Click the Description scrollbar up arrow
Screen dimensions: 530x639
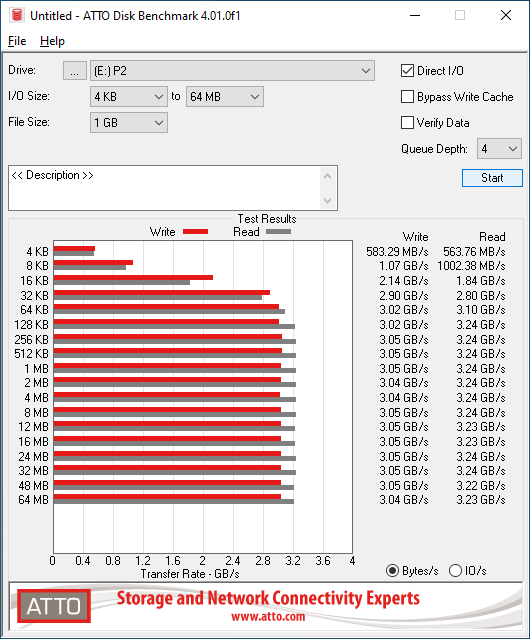click(x=328, y=176)
